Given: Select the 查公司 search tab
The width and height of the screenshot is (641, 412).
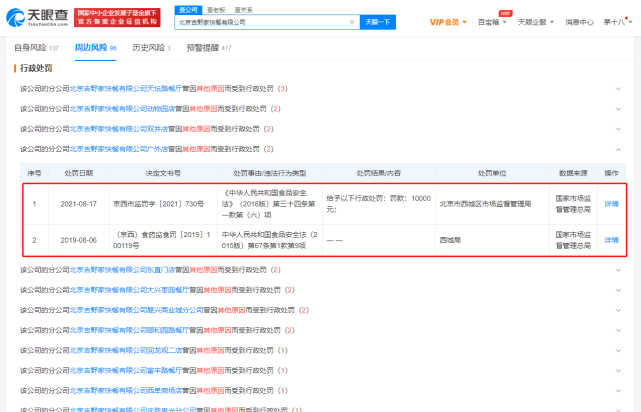Looking at the screenshot, I should 188,10.
